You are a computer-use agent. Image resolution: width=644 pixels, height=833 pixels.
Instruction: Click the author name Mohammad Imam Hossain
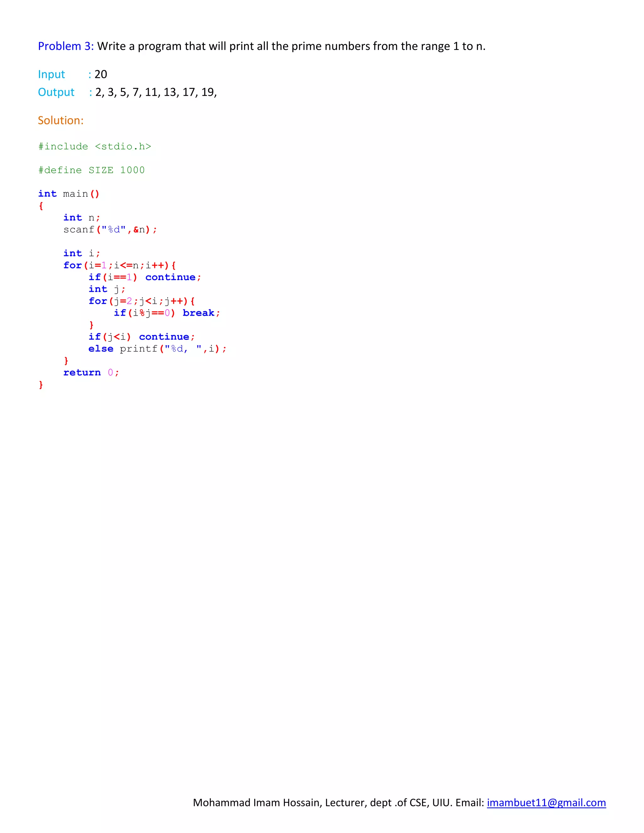click(258, 803)
